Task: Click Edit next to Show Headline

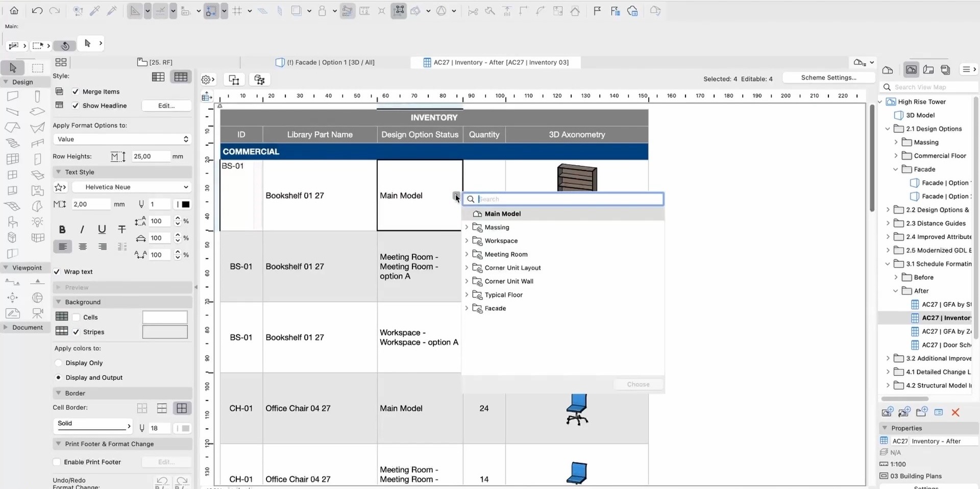Action: tap(165, 106)
